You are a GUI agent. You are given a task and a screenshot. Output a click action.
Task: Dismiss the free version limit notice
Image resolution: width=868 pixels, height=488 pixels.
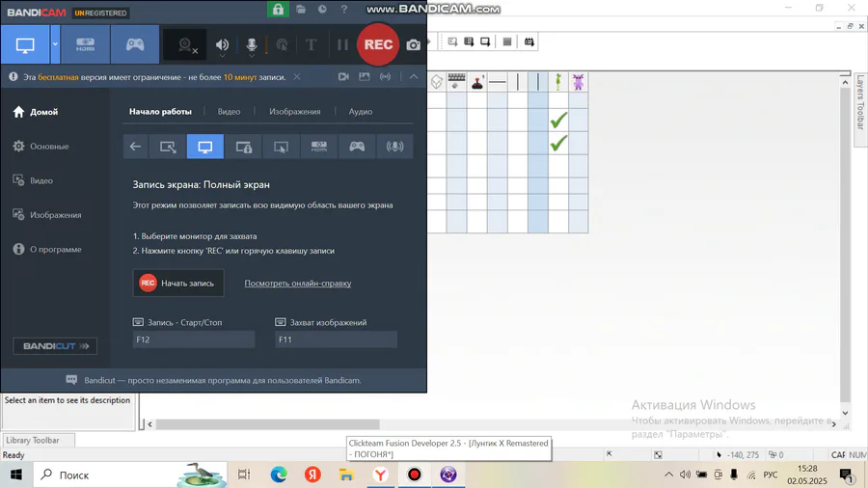point(297,77)
